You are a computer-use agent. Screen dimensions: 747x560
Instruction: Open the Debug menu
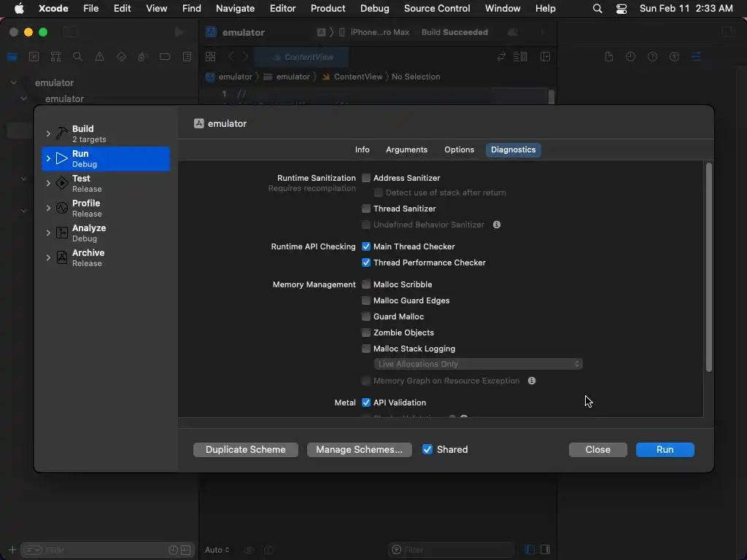coord(374,8)
